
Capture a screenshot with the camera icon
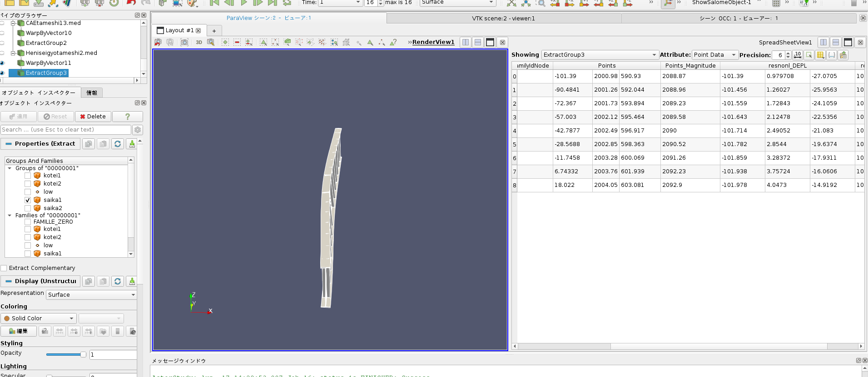[184, 42]
